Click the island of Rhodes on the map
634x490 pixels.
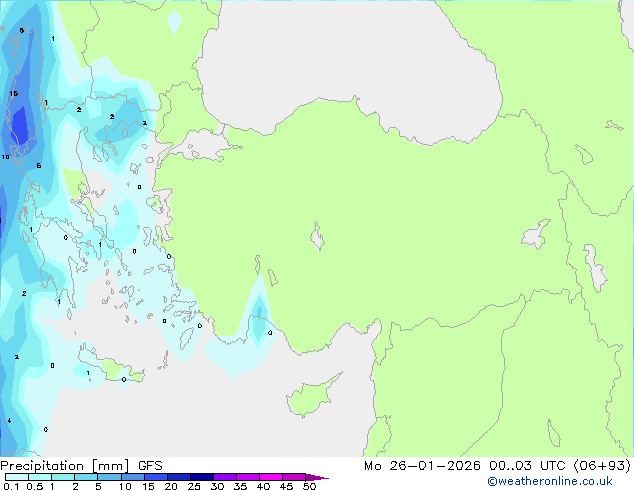186,338
